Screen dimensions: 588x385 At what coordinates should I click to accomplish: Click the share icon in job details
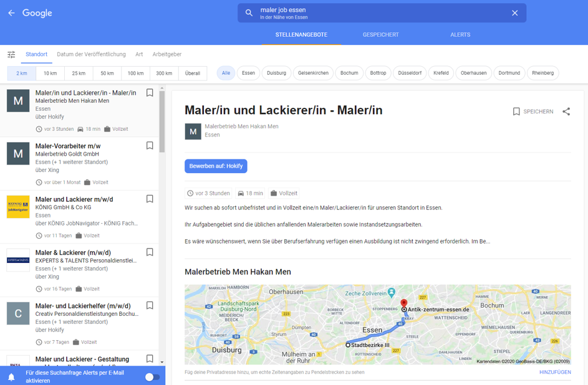pyautogui.click(x=566, y=112)
